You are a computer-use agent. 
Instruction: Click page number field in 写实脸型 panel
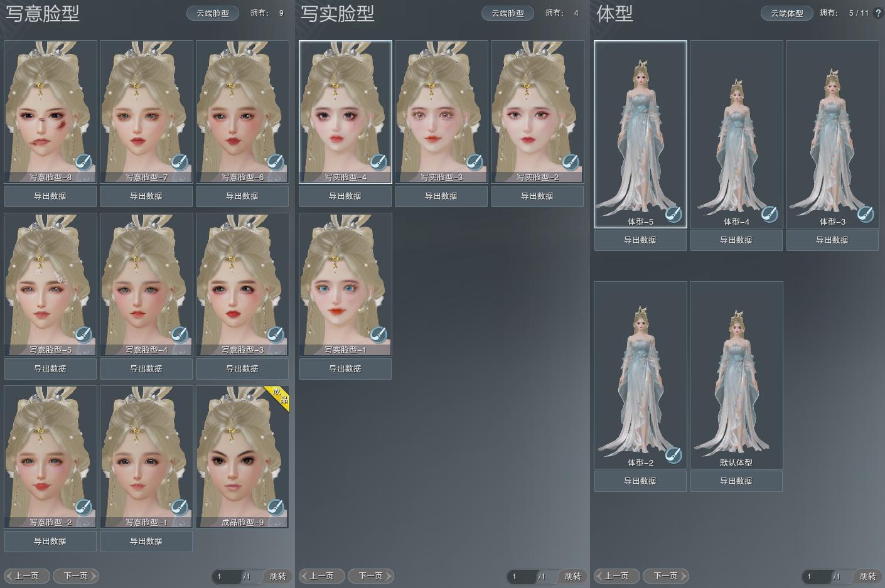pos(522,576)
